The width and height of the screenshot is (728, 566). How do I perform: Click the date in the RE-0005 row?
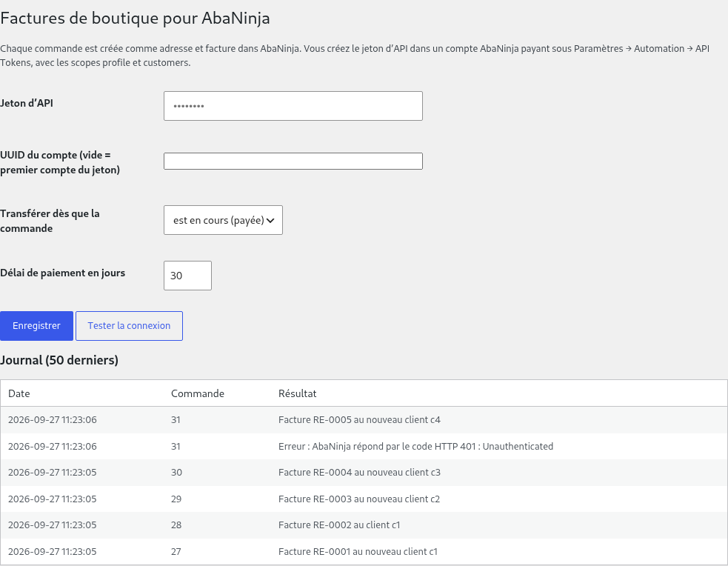53,420
